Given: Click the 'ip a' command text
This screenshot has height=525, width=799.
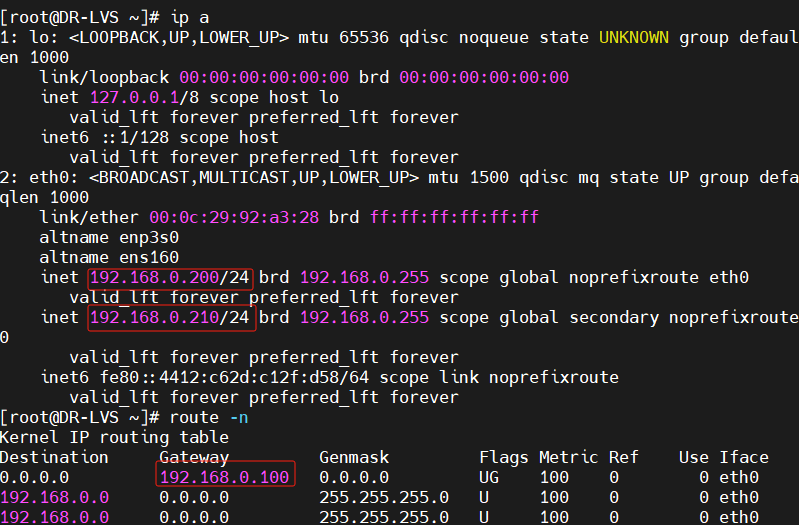Looking at the screenshot, I should coord(190,18).
